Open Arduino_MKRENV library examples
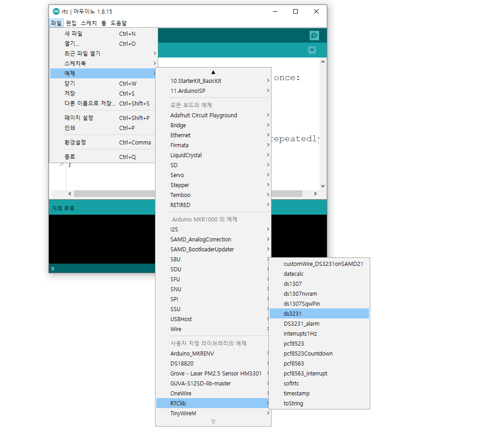504x428 pixels. [213, 353]
